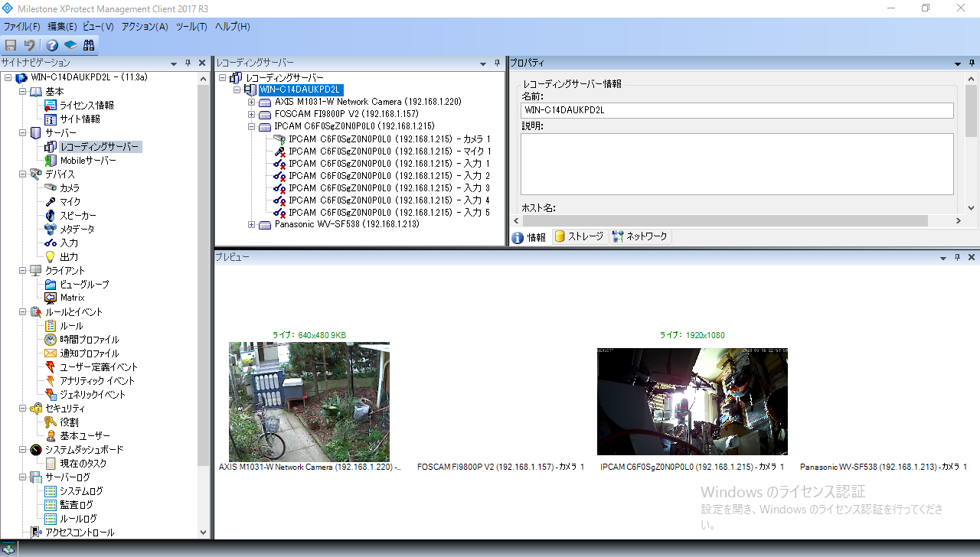Screen dimensions: 980x557
Task: Click the ルール icon under ルールとイベント
Action: [51, 326]
